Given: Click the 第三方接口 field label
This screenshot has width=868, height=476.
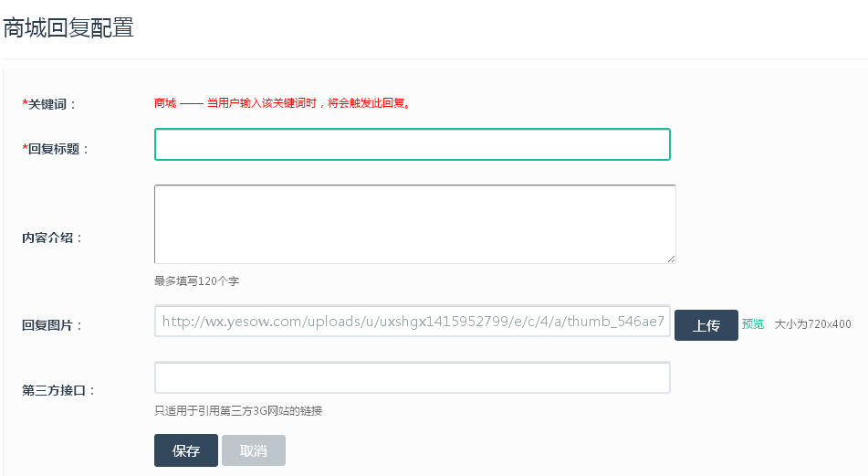Looking at the screenshot, I should click(x=58, y=390).
